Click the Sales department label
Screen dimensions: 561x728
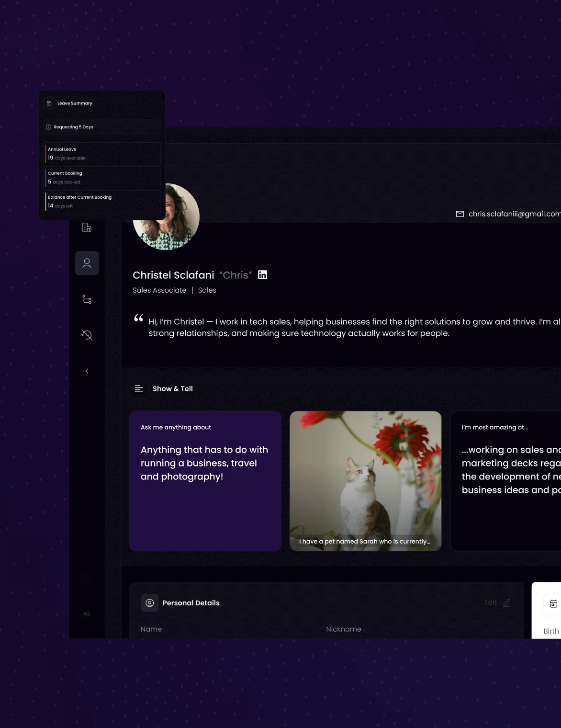click(207, 290)
